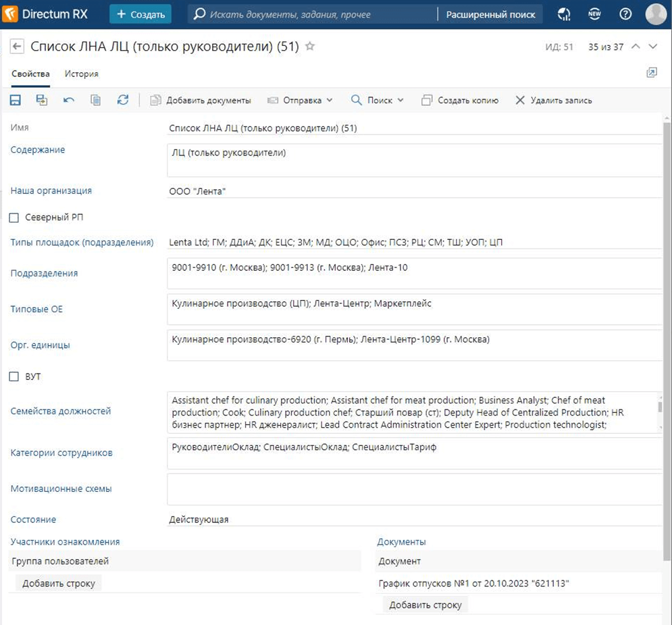This screenshot has width=672, height=625.
Task: Click the Состояние field Действующая
Action: click(x=415, y=520)
